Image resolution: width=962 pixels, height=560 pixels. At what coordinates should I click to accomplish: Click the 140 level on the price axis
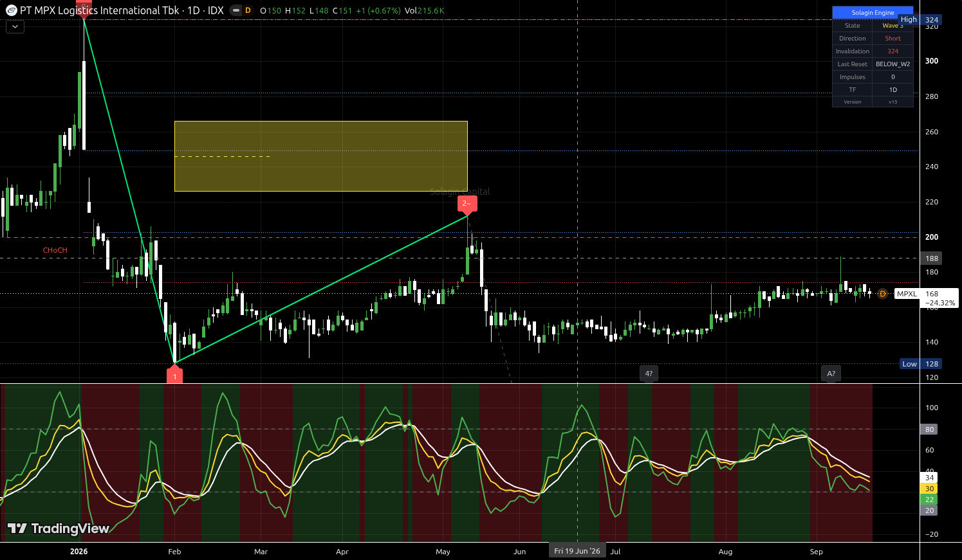click(x=931, y=343)
